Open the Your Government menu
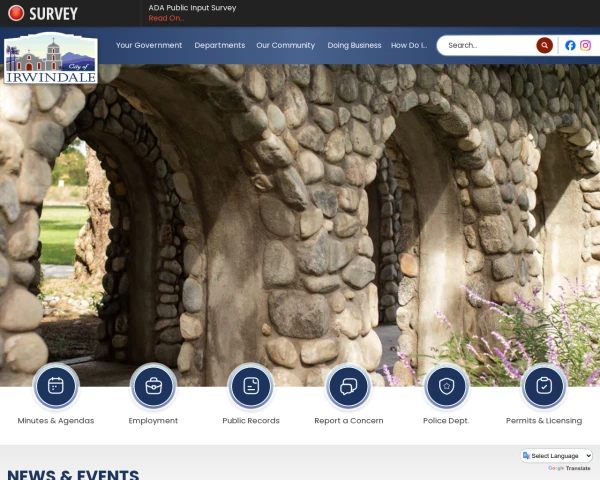 (149, 45)
